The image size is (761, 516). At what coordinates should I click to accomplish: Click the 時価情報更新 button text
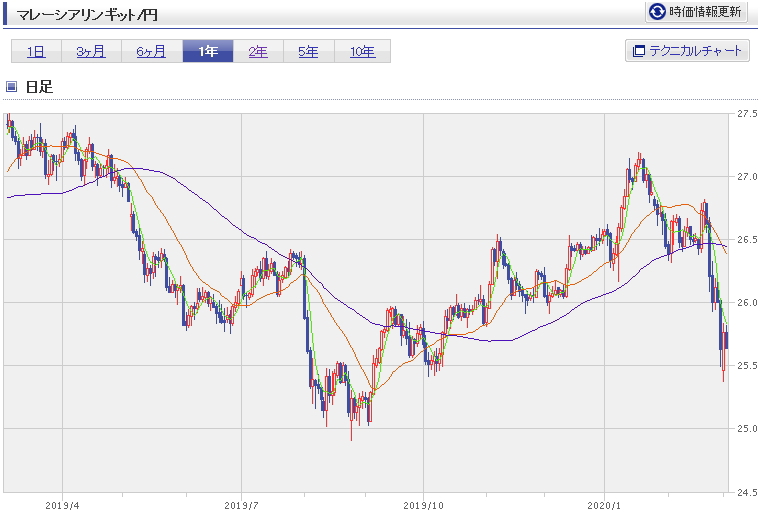point(705,12)
